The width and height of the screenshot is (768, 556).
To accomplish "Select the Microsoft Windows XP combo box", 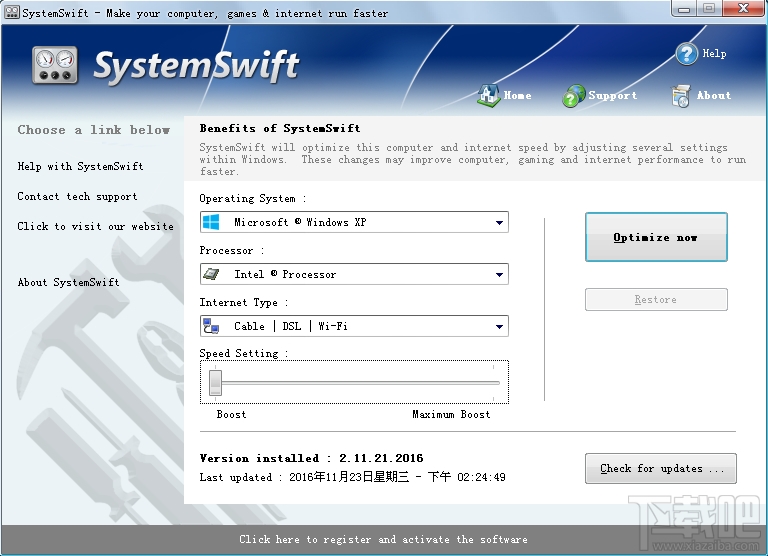I will [354, 222].
